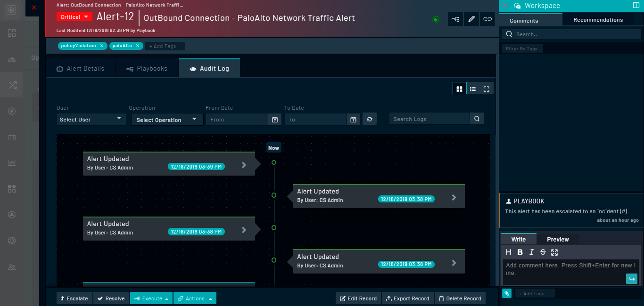Click the paperclip attachment icon below the editor

pos(506,293)
